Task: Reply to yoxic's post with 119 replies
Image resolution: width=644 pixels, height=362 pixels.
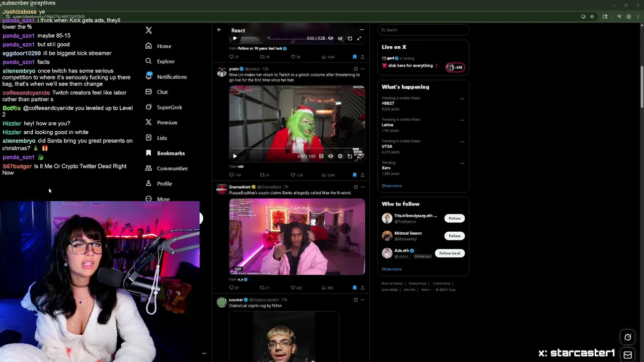Action: coord(234,175)
